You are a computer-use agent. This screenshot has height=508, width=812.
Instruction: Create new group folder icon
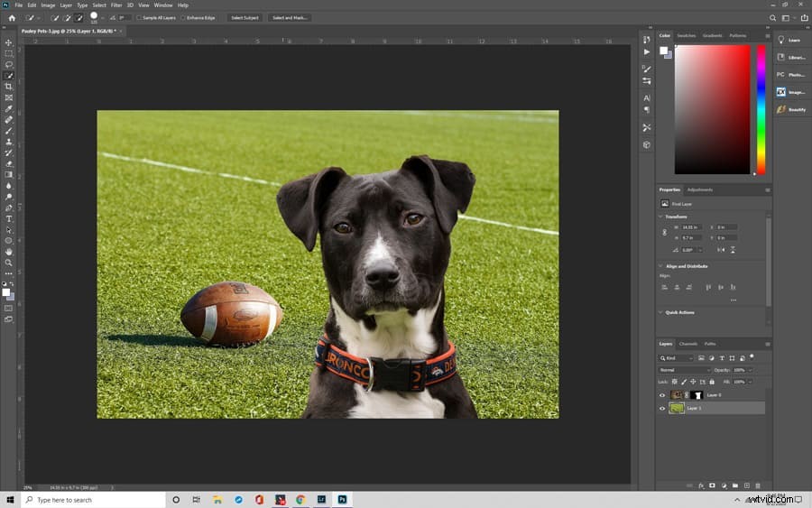(x=734, y=485)
